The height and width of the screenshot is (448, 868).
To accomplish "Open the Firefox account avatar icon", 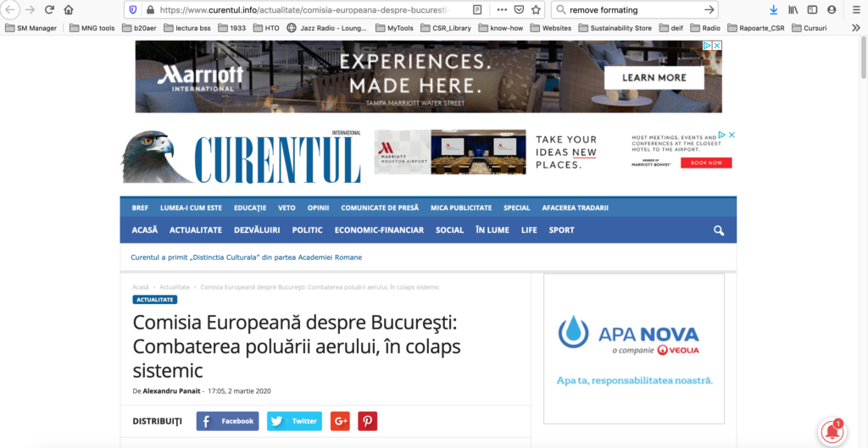I will click(832, 9).
